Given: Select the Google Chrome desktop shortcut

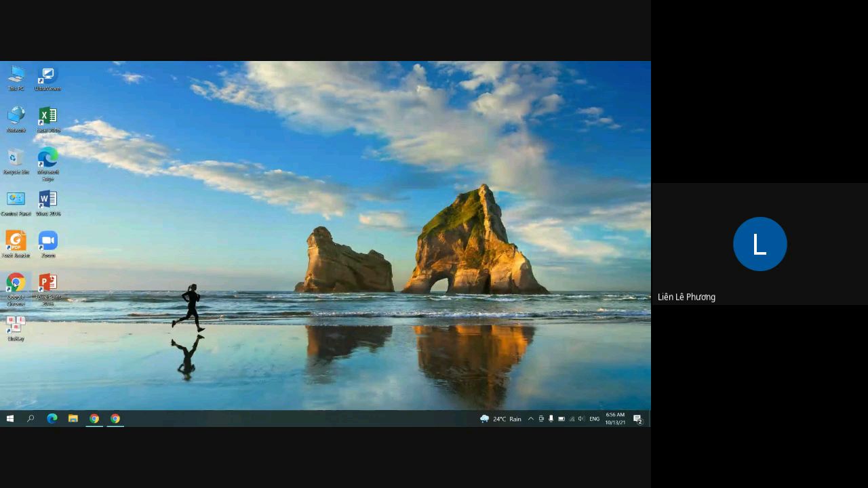Looking at the screenshot, I should (x=16, y=284).
